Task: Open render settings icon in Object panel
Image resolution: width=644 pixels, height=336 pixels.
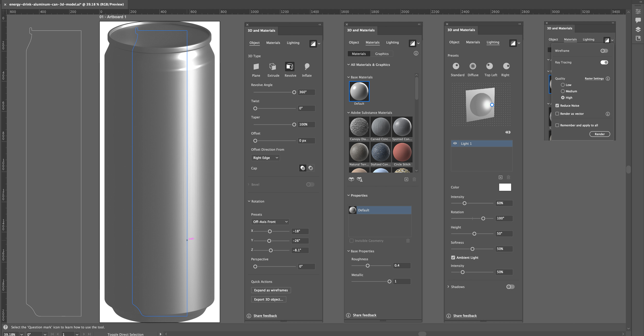Action: [x=313, y=44]
